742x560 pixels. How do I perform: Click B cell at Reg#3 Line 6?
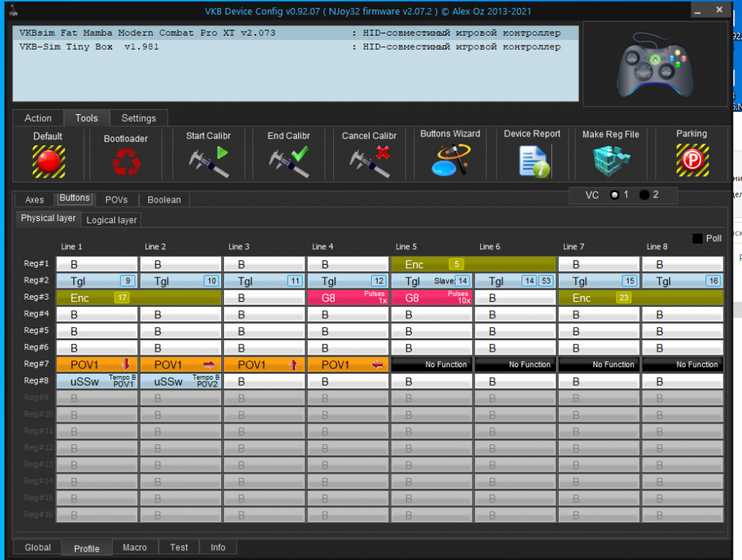[x=516, y=298]
